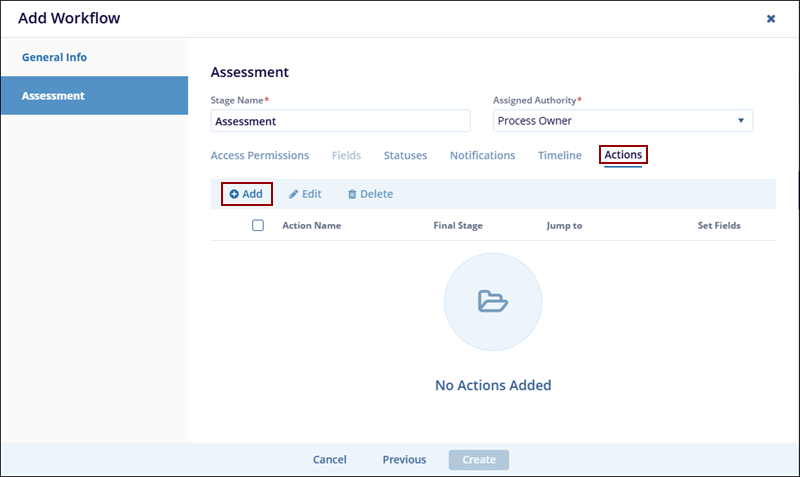The image size is (800, 477).
Task: Click the Stage Name text field
Action: click(x=340, y=121)
